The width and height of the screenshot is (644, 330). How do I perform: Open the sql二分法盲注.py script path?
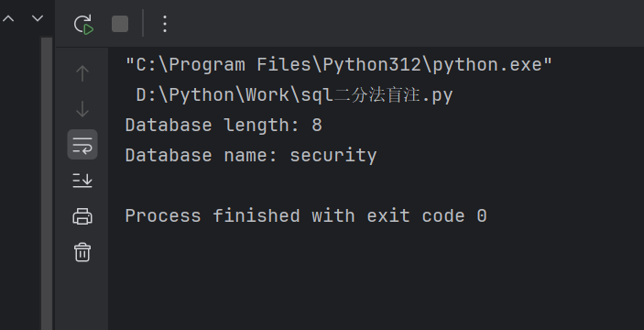[x=294, y=95]
